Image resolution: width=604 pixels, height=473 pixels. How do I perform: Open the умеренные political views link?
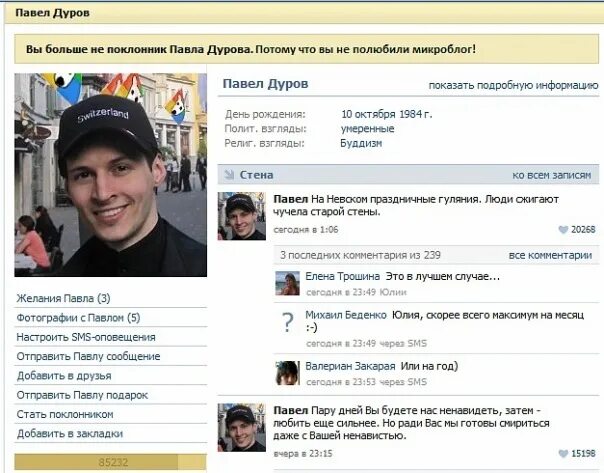point(367,129)
